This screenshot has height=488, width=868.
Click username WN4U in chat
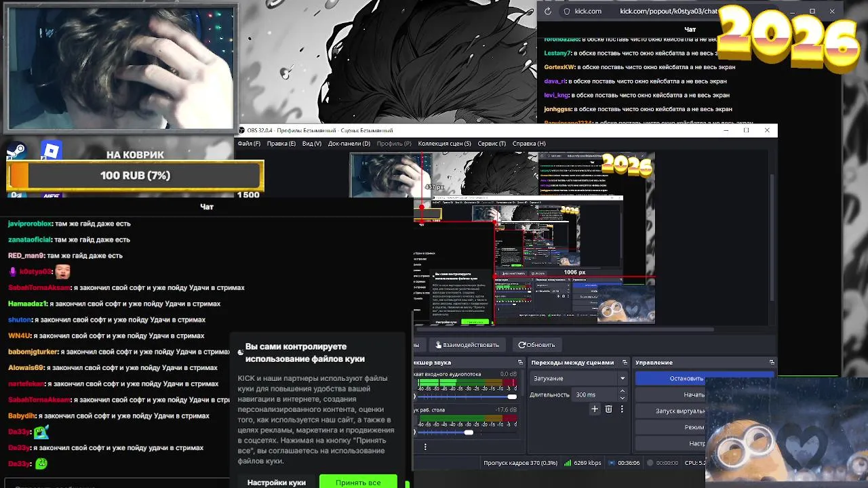[20, 335]
